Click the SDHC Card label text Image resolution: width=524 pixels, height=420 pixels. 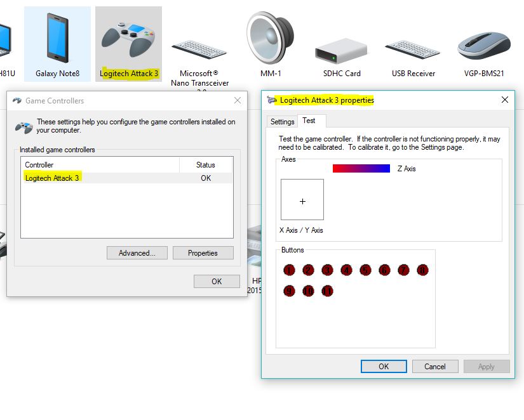point(342,74)
